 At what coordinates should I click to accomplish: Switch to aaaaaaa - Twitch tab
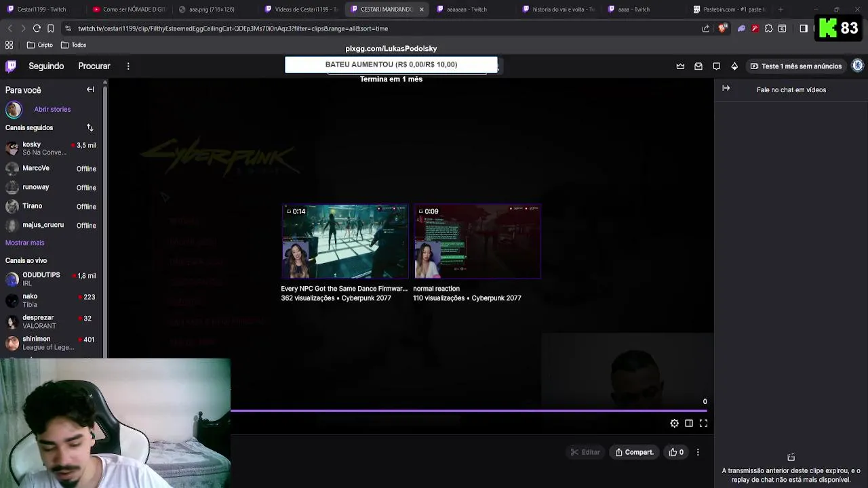468,9
